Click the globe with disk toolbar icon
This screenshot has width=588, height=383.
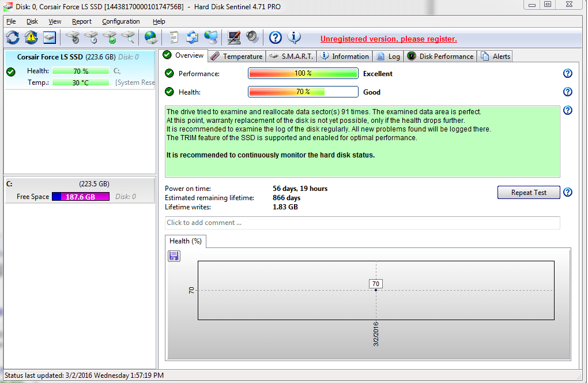[151, 37]
